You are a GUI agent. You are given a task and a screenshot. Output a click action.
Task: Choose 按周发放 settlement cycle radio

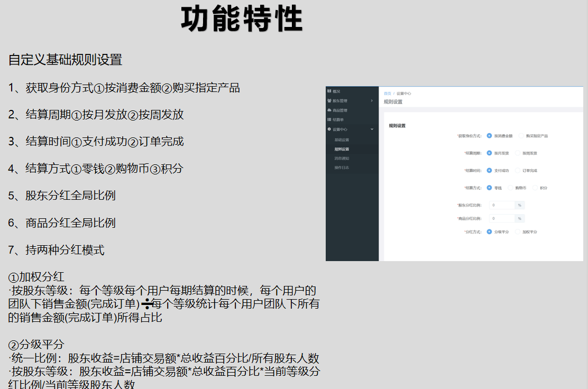518,153
